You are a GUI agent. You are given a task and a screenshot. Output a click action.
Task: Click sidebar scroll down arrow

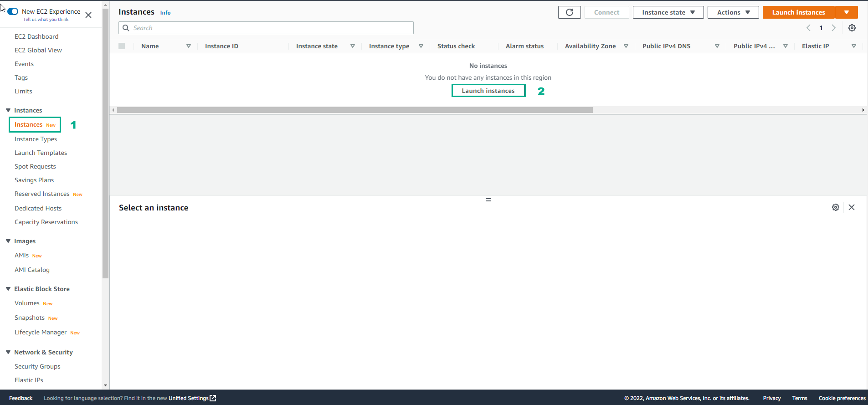pyautogui.click(x=105, y=385)
